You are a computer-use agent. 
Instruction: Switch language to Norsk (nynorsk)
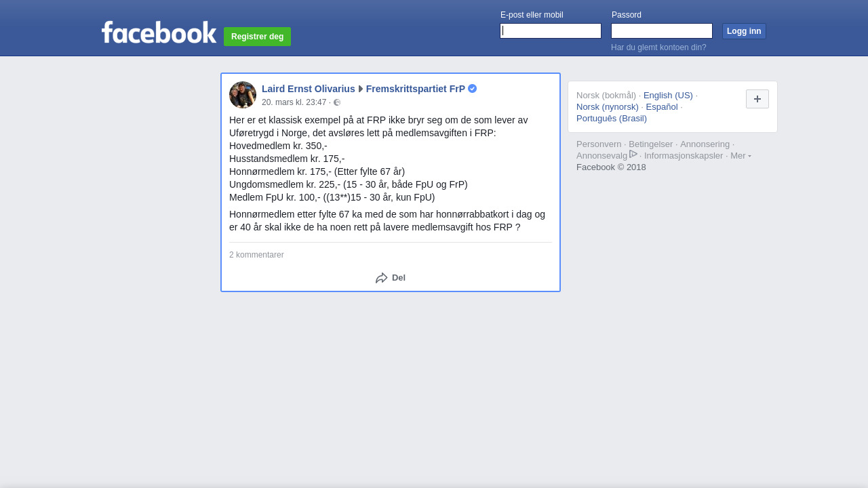608,107
